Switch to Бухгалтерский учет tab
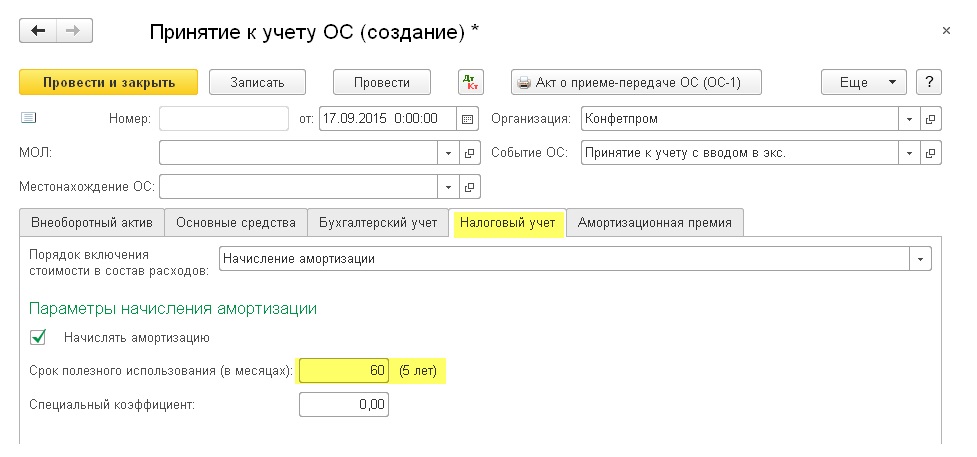 click(378, 223)
